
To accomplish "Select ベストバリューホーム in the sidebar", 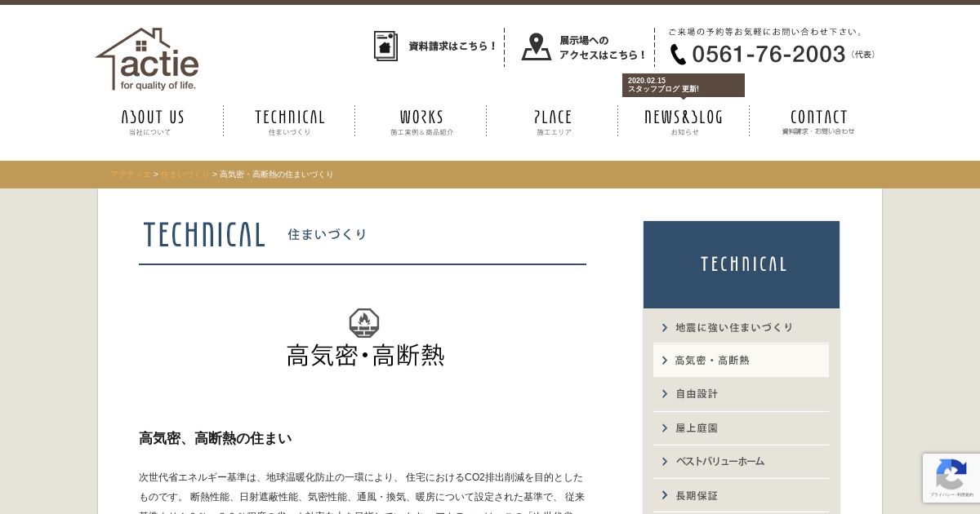I will tap(741, 462).
